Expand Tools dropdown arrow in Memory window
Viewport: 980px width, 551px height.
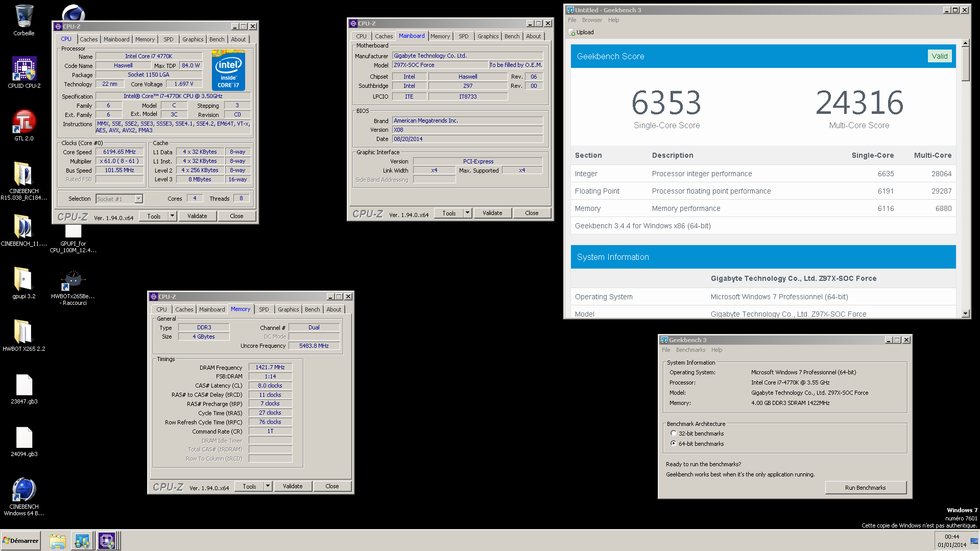click(x=268, y=486)
